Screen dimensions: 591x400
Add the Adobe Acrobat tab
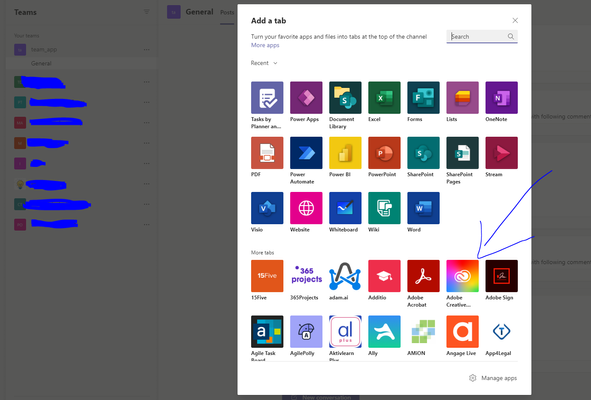tap(423, 276)
